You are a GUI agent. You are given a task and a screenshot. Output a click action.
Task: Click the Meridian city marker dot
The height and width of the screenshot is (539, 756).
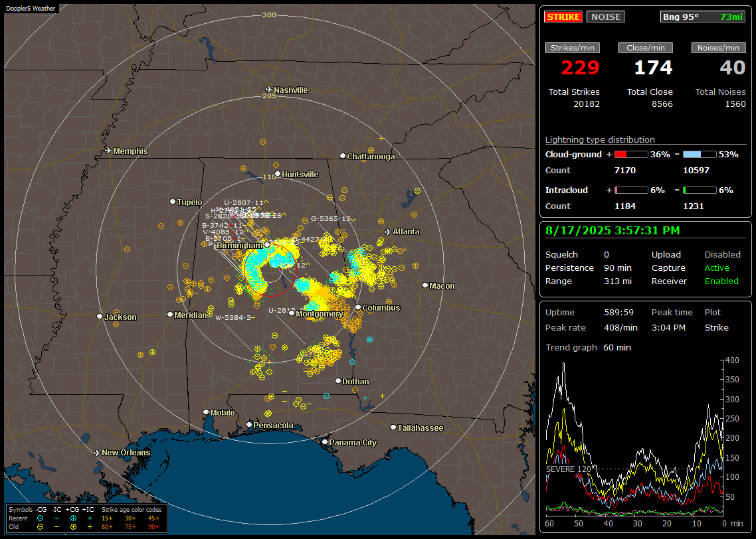pyautogui.click(x=170, y=315)
